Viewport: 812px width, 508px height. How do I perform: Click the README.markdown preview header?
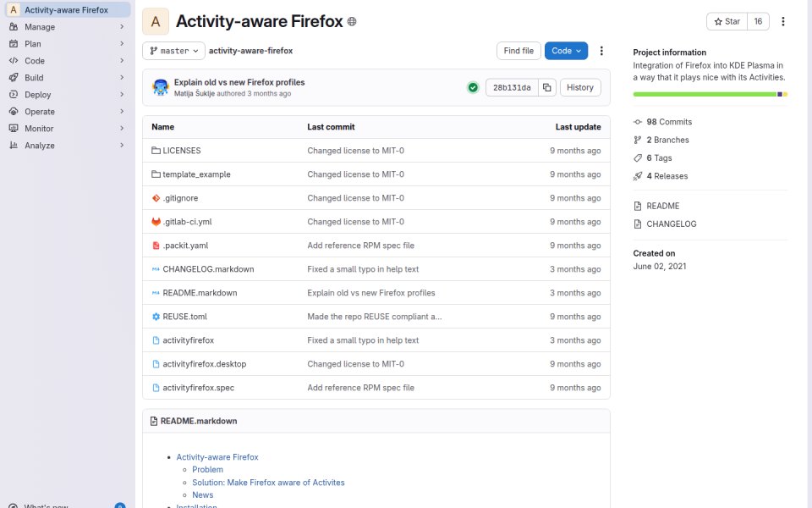pos(199,421)
